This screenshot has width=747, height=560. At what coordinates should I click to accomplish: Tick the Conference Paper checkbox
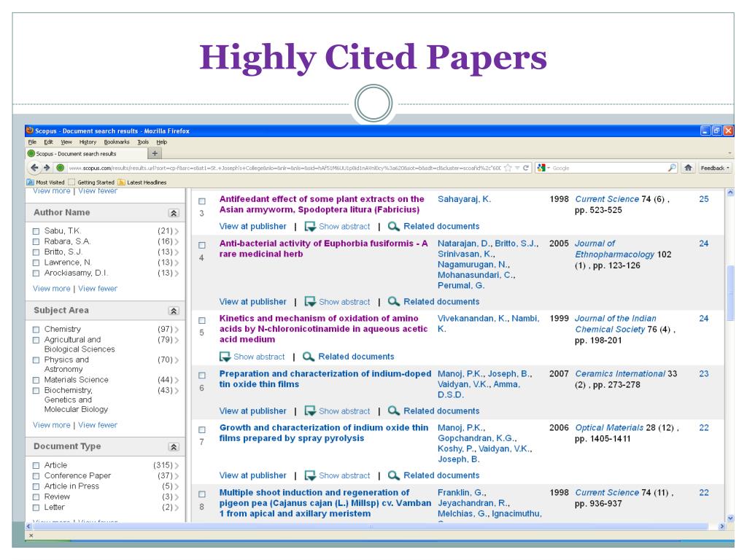(36, 475)
